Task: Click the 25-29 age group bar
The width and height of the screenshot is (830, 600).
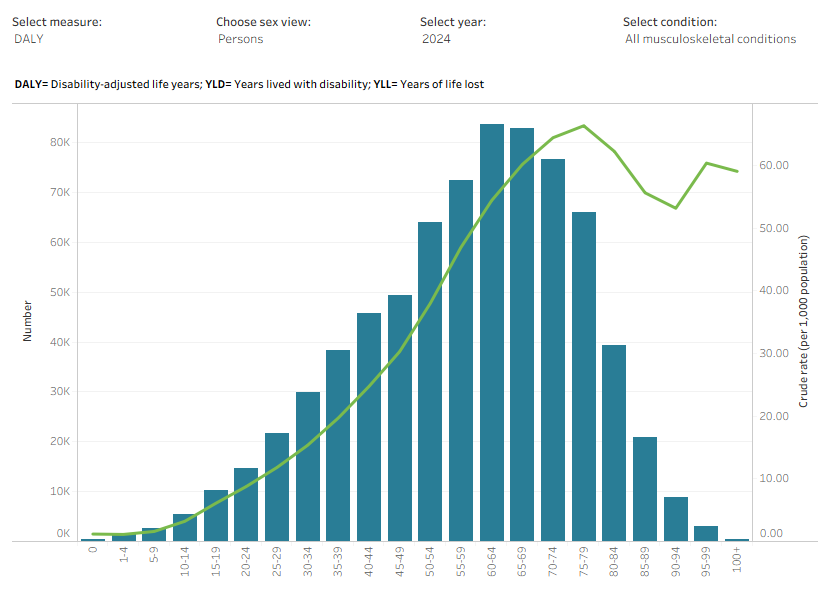Action: click(x=277, y=487)
